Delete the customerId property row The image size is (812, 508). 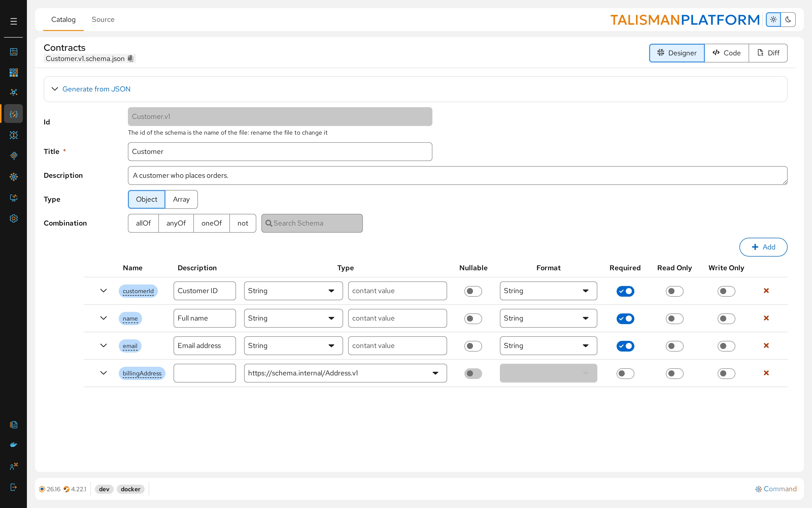(766, 291)
